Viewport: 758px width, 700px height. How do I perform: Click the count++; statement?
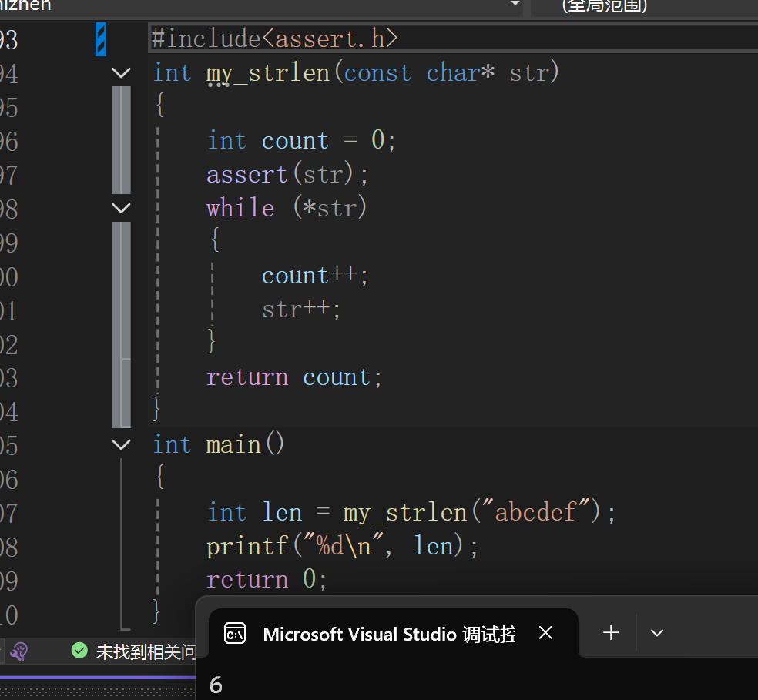coord(315,276)
